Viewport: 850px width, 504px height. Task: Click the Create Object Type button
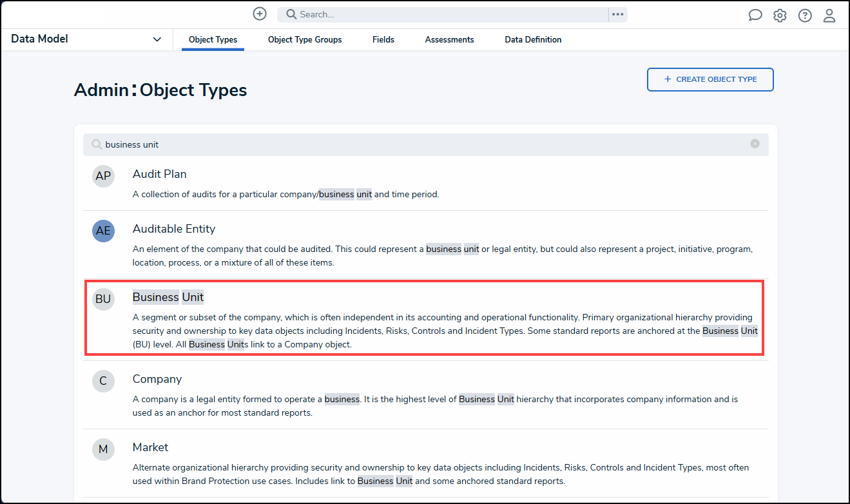tap(710, 79)
